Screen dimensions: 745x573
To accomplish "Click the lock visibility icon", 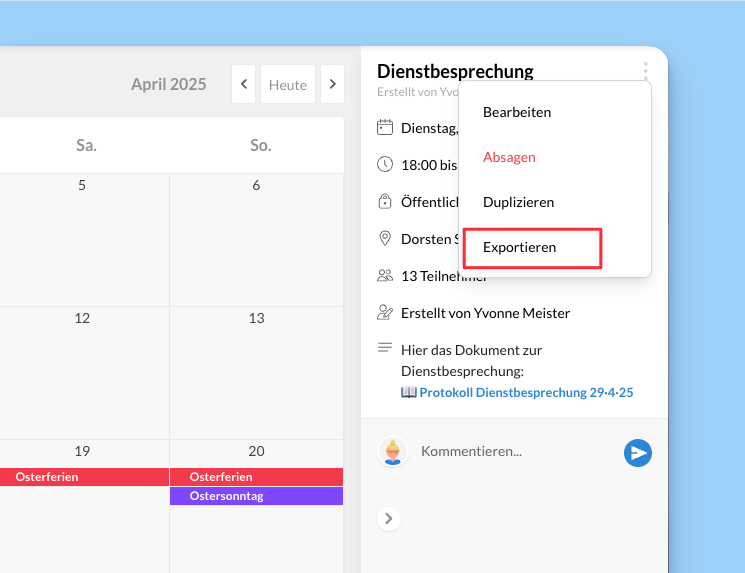I will (385, 201).
